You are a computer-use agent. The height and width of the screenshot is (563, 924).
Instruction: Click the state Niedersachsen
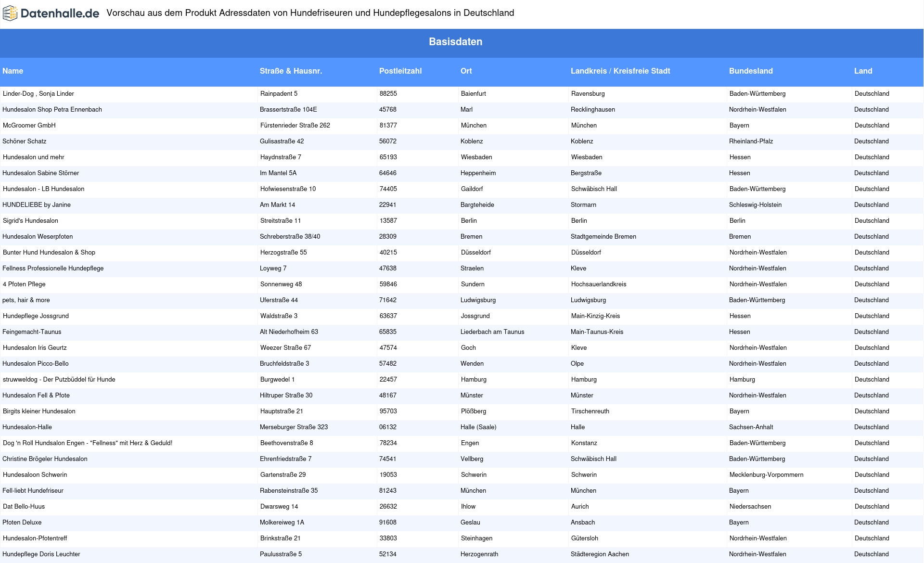[750, 506]
